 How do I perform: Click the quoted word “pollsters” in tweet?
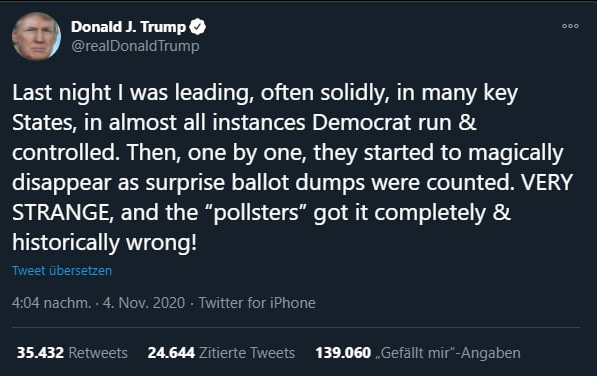click(x=258, y=213)
